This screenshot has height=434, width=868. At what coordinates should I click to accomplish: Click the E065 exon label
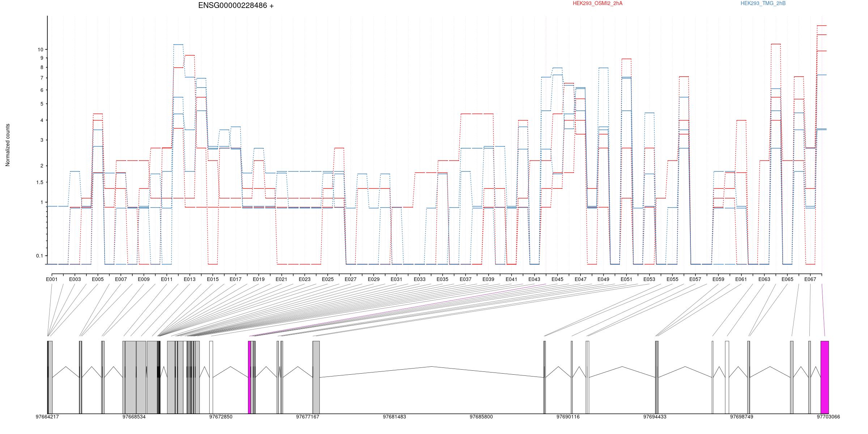[x=787, y=280]
